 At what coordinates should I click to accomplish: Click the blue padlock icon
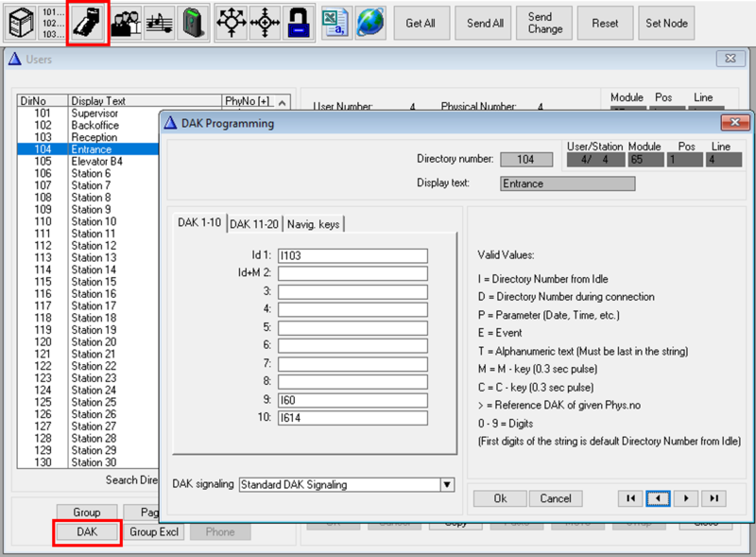coord(298,23)
